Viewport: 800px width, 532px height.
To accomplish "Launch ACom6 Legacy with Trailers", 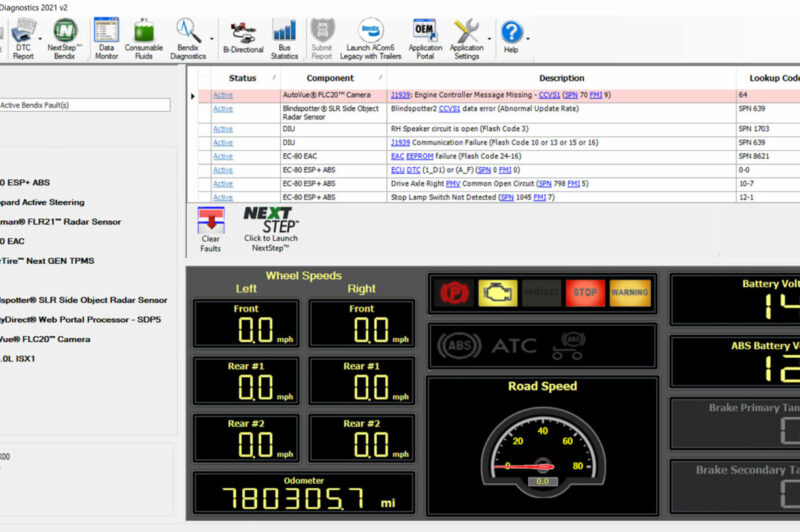I will [370, 39].
